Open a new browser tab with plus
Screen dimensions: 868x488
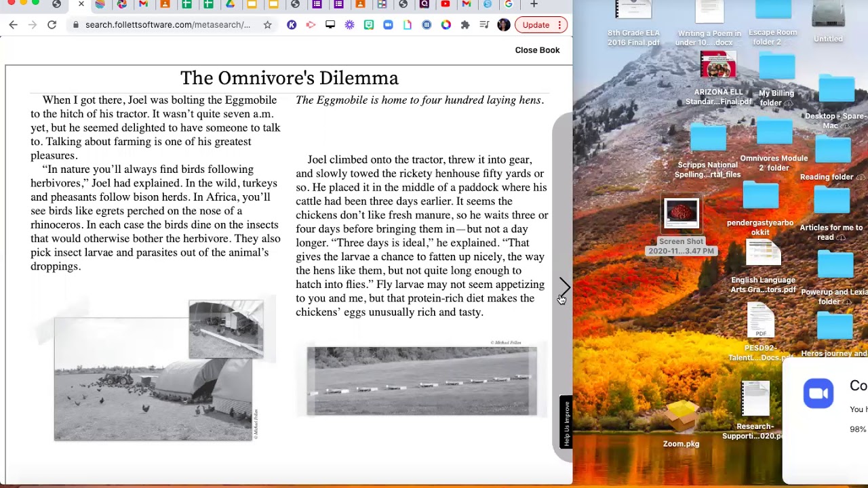(x=534, y=4)
